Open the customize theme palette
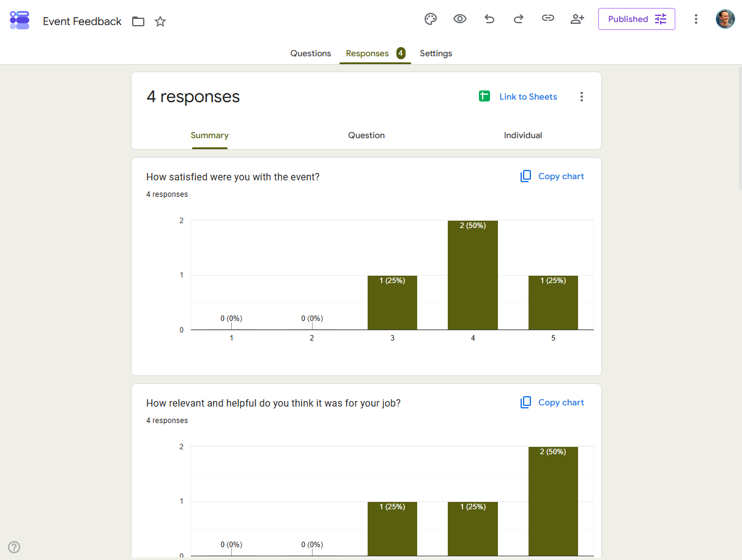The width and height of the screenshot is (742, 560). click(x=431, y=19)
